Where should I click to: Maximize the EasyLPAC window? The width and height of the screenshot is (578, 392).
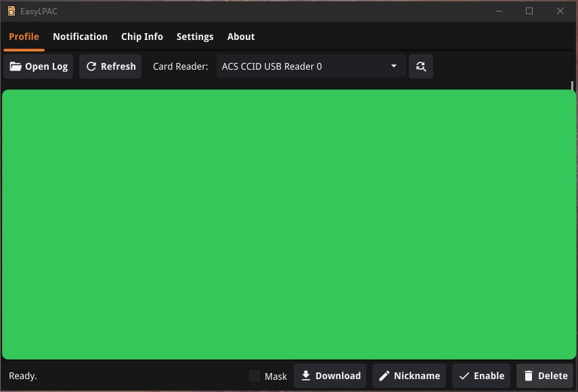(529, 11)
